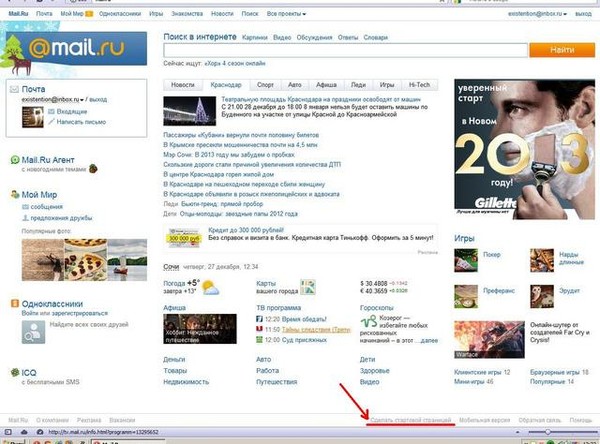Click the channel icon beside Время обедать
Viewport: 600px width, 444px height.
point(259,319)
